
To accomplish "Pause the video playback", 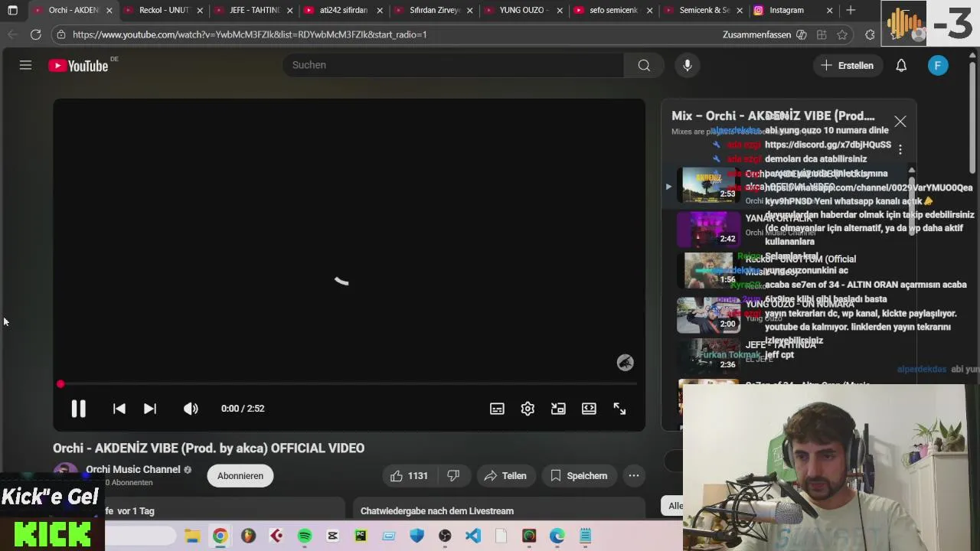I will tap(78, 409).
